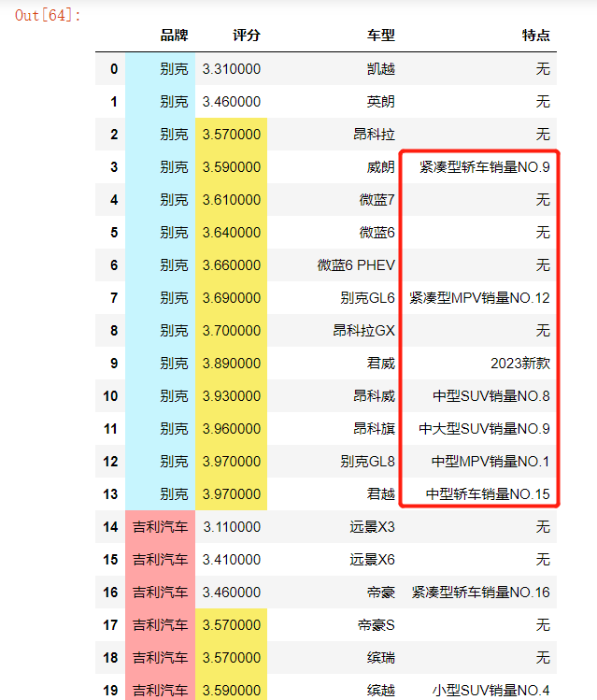
Task: Click model cell 微蓝6 PHEV
Action: [x=356, y=265]
